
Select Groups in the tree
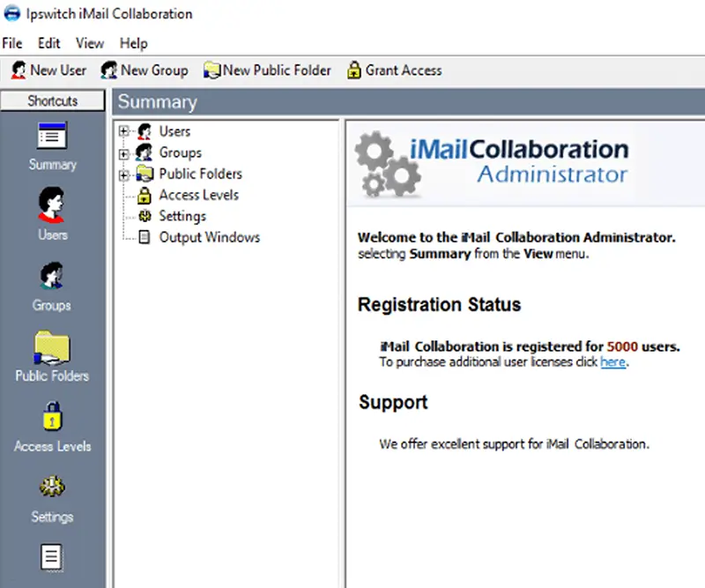pos(181,153)
